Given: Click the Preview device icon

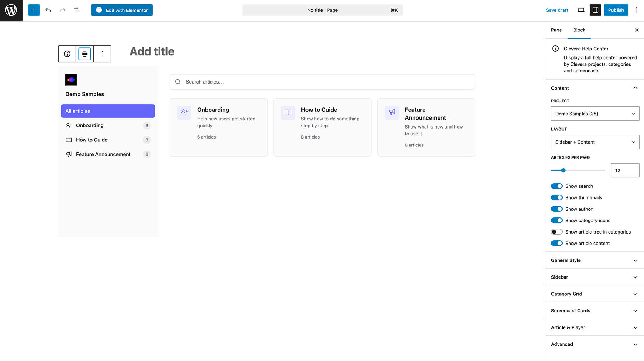Looking at the screenshot, I should pyautogui.click(x=581, y=10).
